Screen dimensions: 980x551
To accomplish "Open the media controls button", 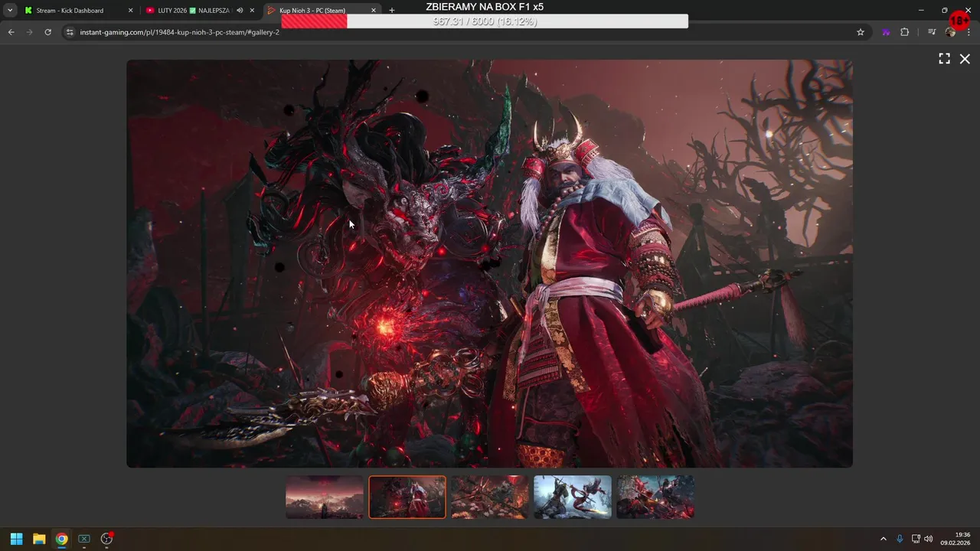I will coord(932,32).
